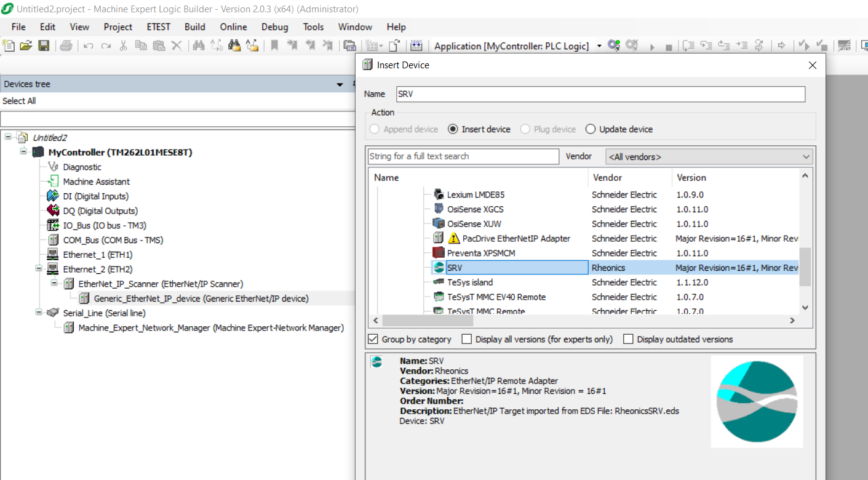Click the Version column header
Screen dimensions: 868x480
click(735, 177)
